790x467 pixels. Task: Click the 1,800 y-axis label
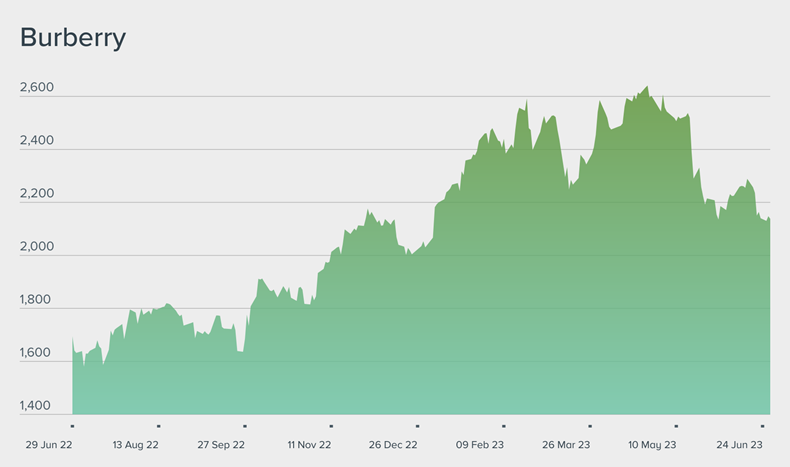pyautogui.click(x=37, y=300)
